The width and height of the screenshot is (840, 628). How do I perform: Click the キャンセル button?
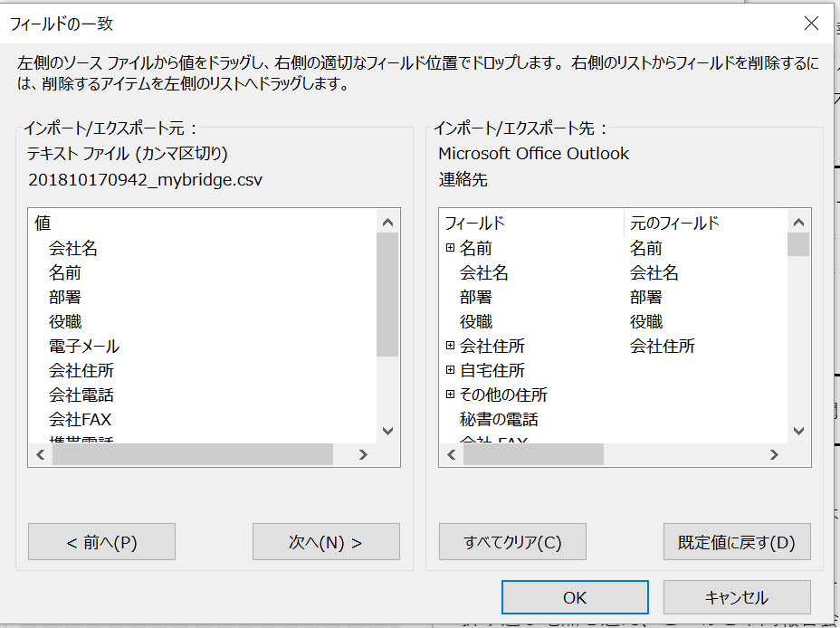click(736, 597)
